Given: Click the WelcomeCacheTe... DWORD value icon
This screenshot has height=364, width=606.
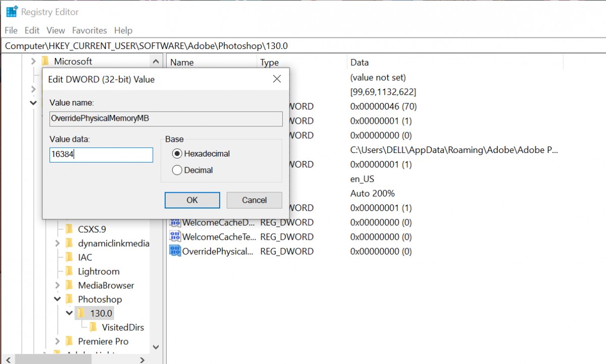Looking at the screenshot, I should pyautogui.click(x=175, y=237).
